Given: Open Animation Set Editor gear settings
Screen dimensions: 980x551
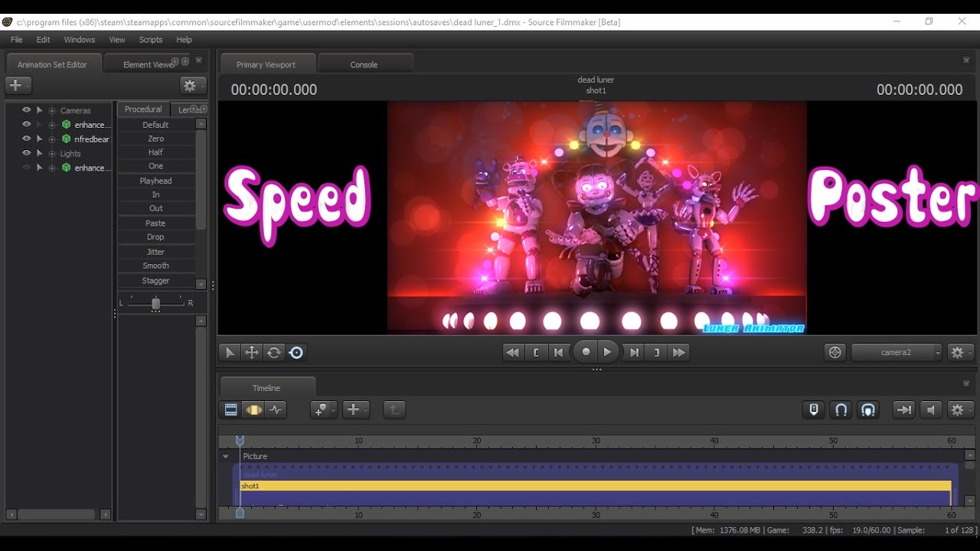Looking at the screenshot, I should pyautogui.click(x=193, y=86).
